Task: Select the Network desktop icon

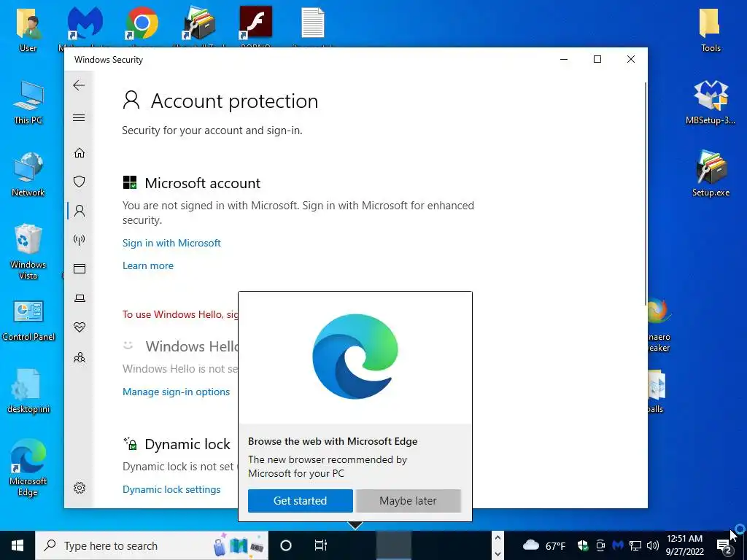Action: point(28,174)
